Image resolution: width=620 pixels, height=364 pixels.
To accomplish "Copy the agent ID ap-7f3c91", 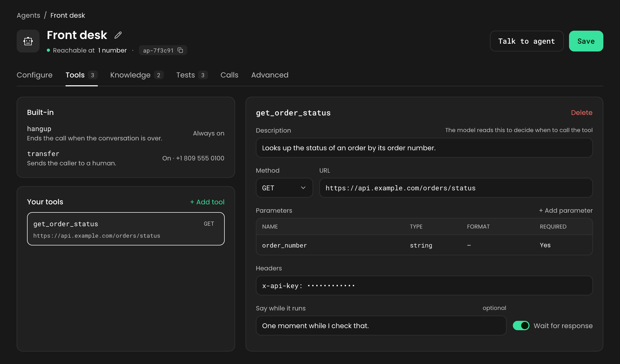I will point(180,50).
